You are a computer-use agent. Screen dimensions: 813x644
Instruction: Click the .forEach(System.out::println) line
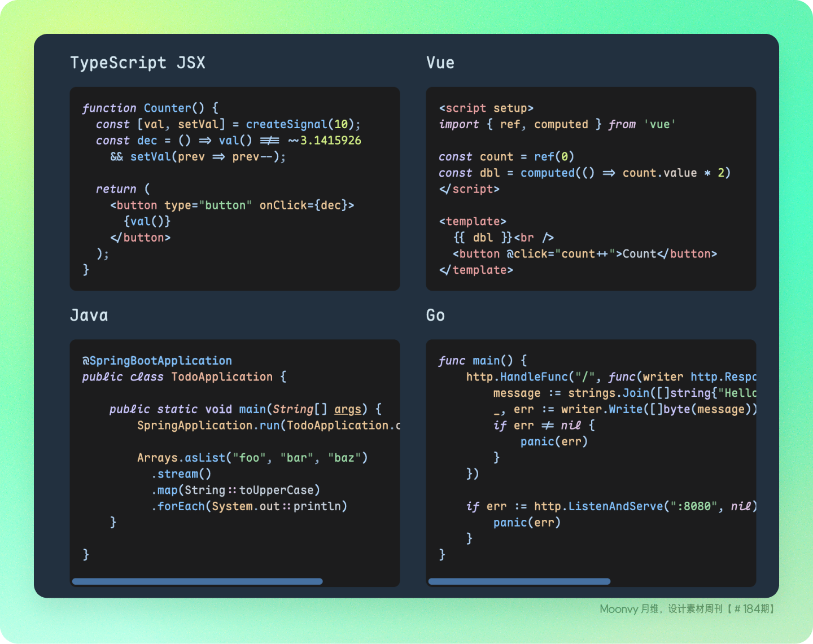tap(249, 506)
